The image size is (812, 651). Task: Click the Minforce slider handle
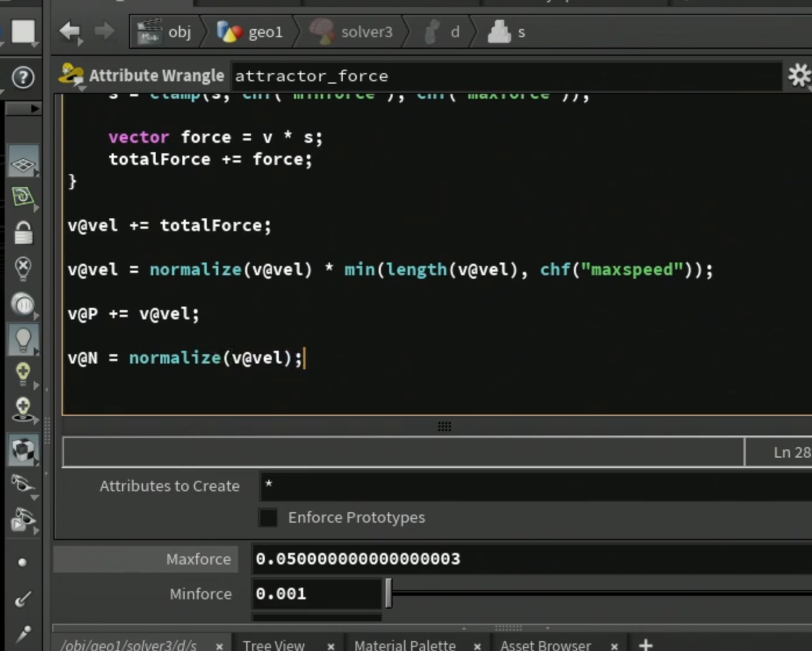(389, 594)
